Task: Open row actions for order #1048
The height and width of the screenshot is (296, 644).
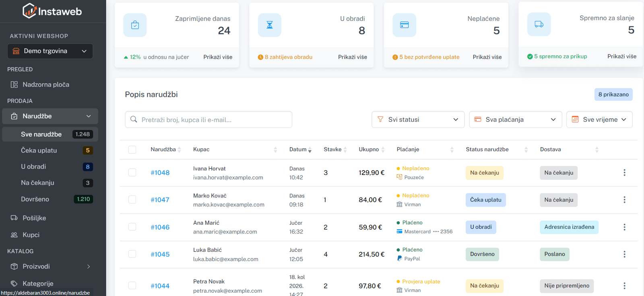Action: 624,173
